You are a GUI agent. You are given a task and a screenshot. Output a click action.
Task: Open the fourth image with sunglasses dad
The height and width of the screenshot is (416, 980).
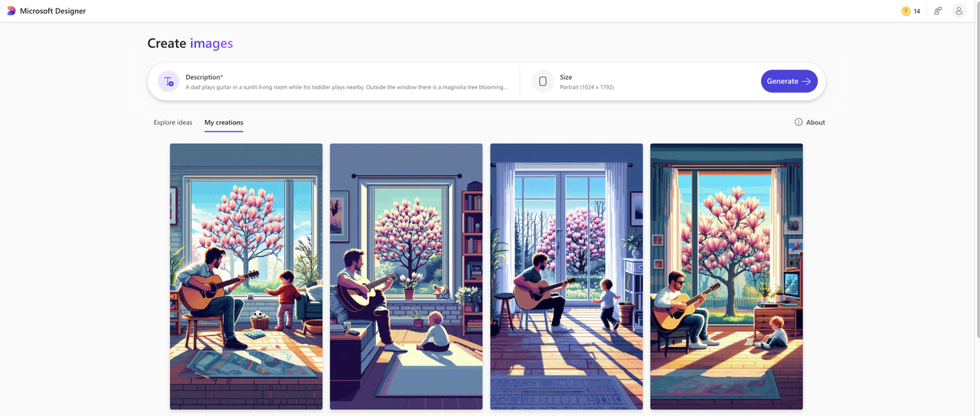point(727,277)
